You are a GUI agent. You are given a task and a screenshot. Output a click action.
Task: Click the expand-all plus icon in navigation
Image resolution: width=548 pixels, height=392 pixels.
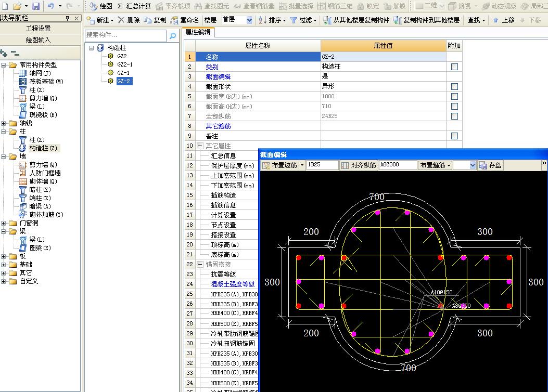[4, 53]
